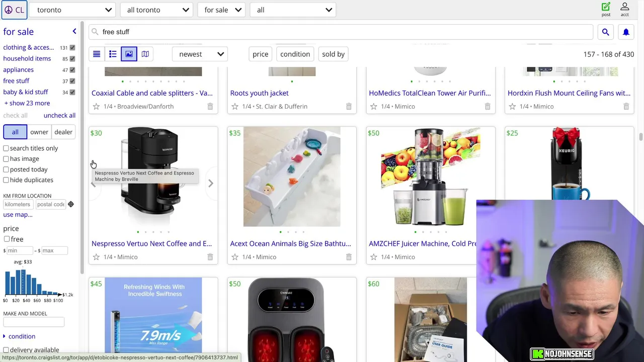Open the price filter button
Screen dimensions: 644x362
tap(260, 54)
